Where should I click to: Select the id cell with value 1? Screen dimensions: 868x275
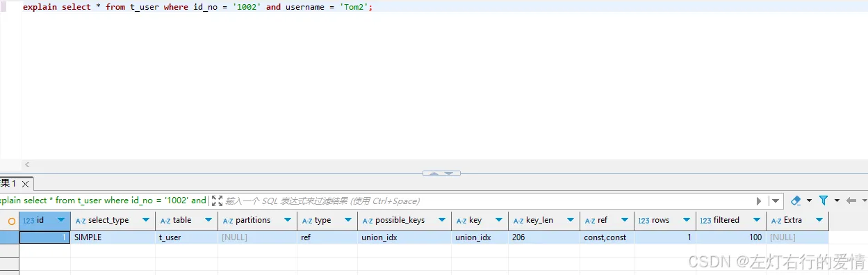(x=44, y=237)
